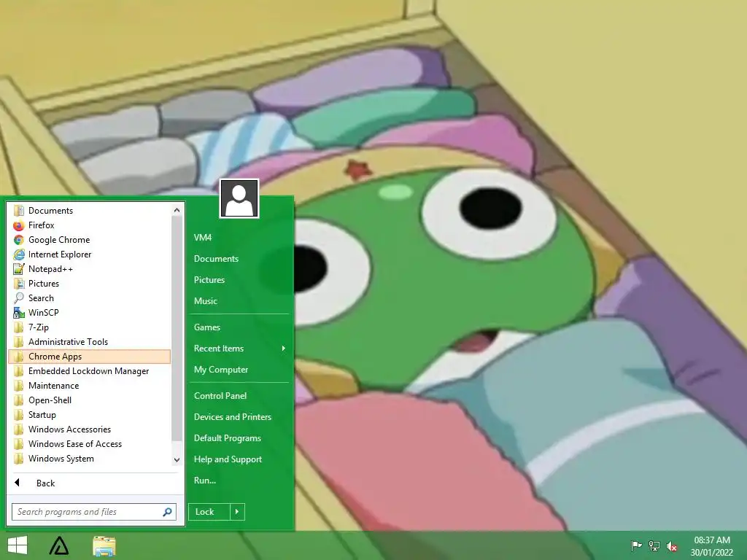Click the Startup folder icon
Image resolution: width=747 pixels, height=560 pixels.
pos(18,415)
